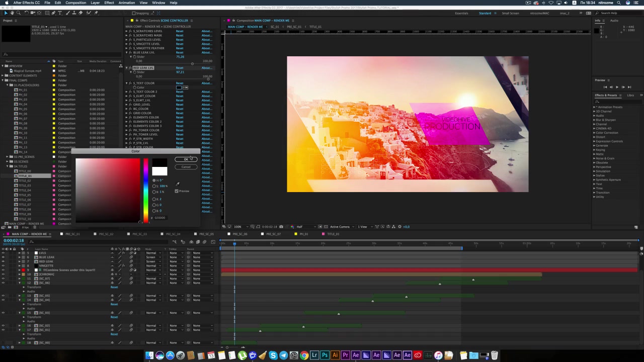644x362 pixels.
Task: Open Composition Mini-Flowchart icon in timeline
Action: (175, 242)
